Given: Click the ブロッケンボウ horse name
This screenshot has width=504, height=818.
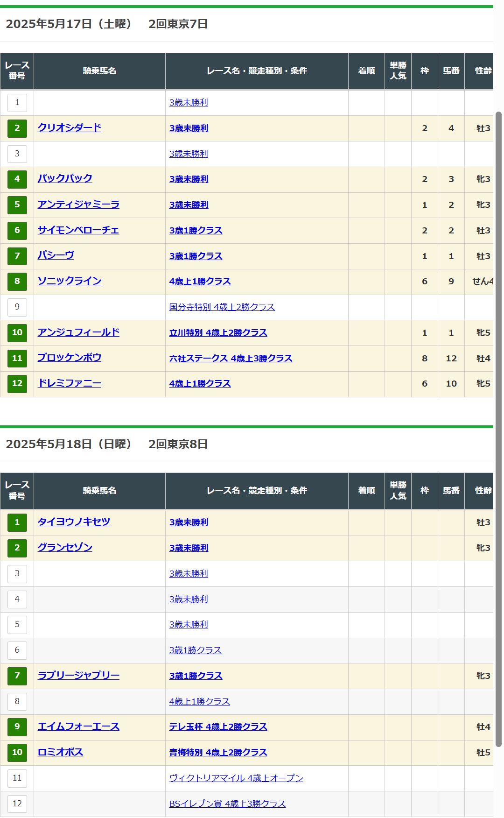Looking at the screenshot, I should pyautogui.click(x=69, y=358).
